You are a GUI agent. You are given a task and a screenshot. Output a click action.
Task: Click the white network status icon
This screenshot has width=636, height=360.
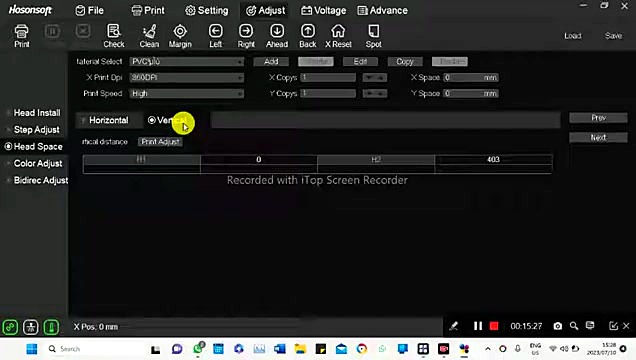coord(31,327)
